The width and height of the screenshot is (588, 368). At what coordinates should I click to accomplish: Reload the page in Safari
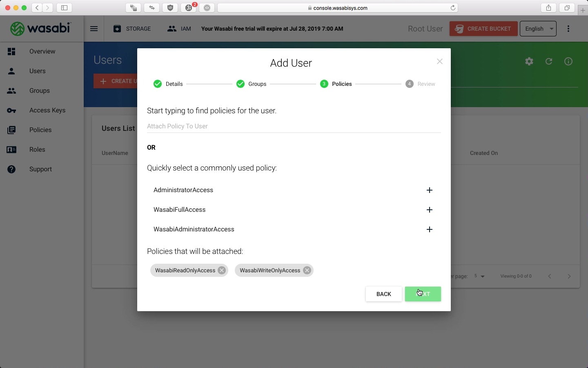tap(453, 8)
